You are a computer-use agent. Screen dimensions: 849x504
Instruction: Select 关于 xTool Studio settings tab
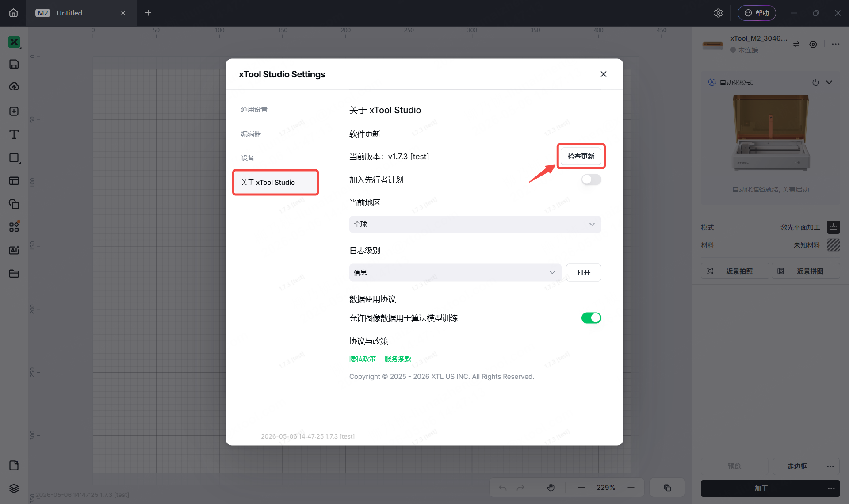275,183
